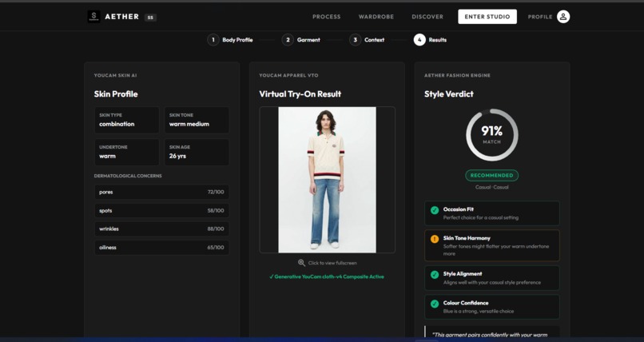This screenshot has height=342, width=644.
Task: Click the Enter Studio button
Action: click(x=487, y=17)
